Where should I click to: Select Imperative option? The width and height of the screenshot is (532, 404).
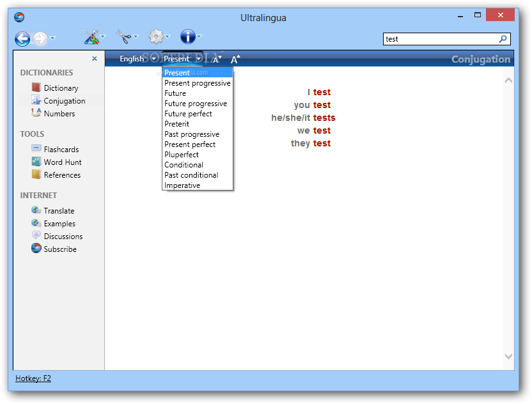point(198,185)
